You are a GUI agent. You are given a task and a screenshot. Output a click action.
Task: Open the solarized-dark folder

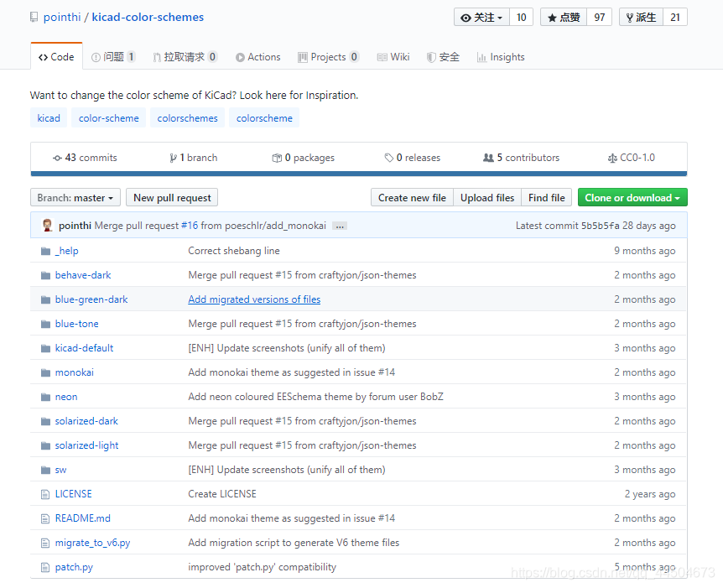click(x=86, y=421)
